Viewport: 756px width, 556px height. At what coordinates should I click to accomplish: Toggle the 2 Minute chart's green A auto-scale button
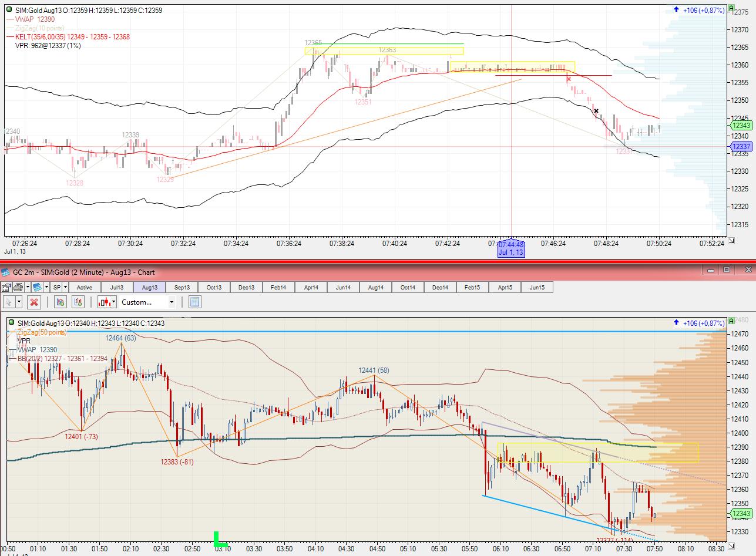(731, 321)
